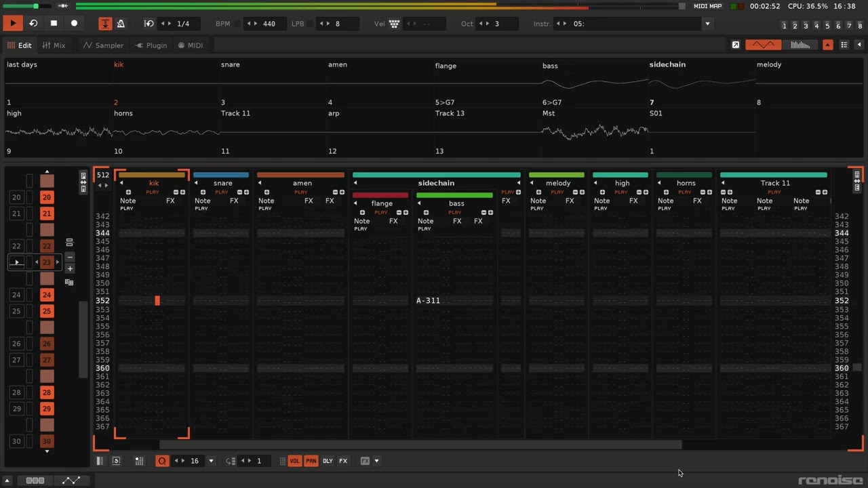Toggle the FX column button
This screenshot has height=488, width=868.
(x=343, y=461)
